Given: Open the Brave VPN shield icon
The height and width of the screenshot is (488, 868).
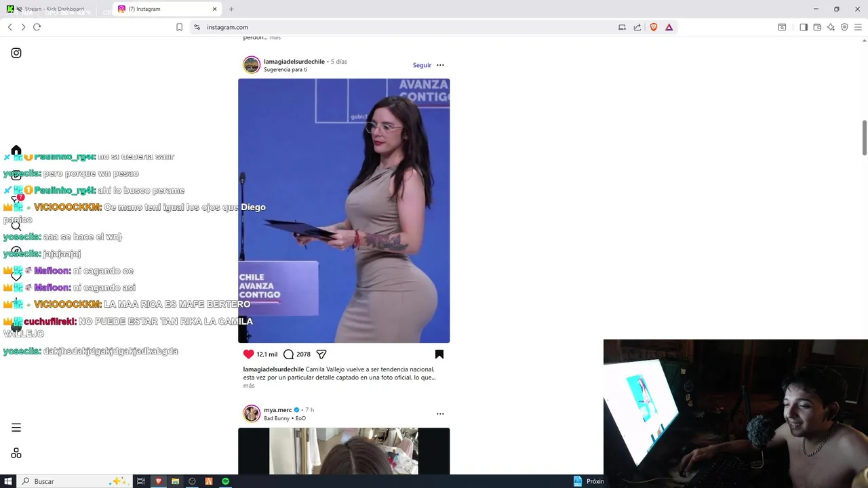Looking at the screenshot, I should 844,27.
